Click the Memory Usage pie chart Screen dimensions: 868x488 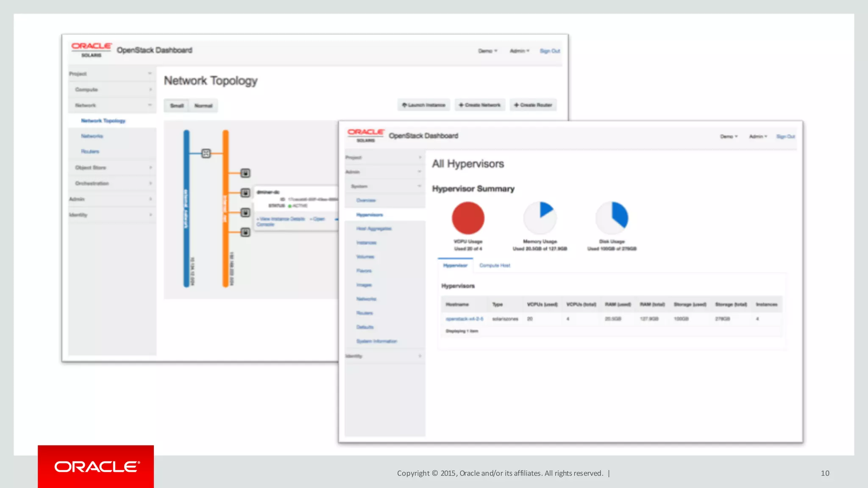click(x=540, y=218)
